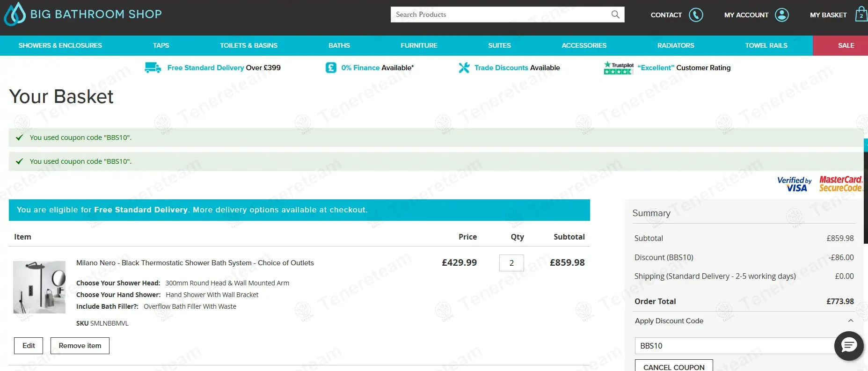This screenshot has width=868, height=371.
Task: Click the My Basket text link
Action: pos(828,15)
